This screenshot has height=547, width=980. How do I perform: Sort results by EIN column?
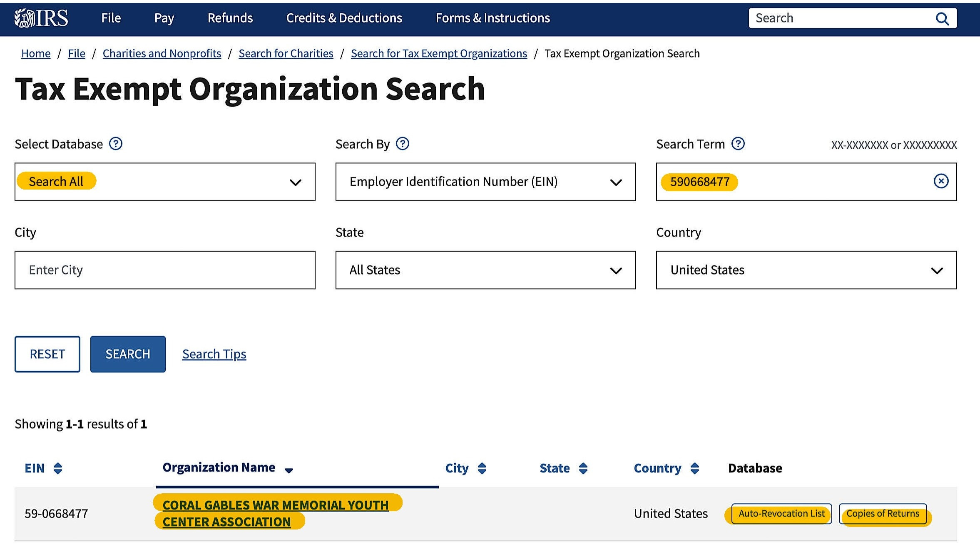pos(43,468)
